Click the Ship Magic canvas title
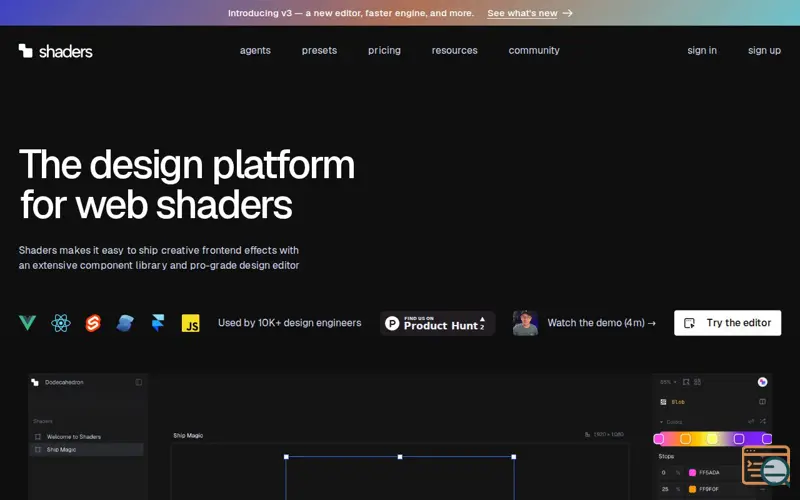The width and height of the screenshot is (800, 500). [x=188, y=436]
